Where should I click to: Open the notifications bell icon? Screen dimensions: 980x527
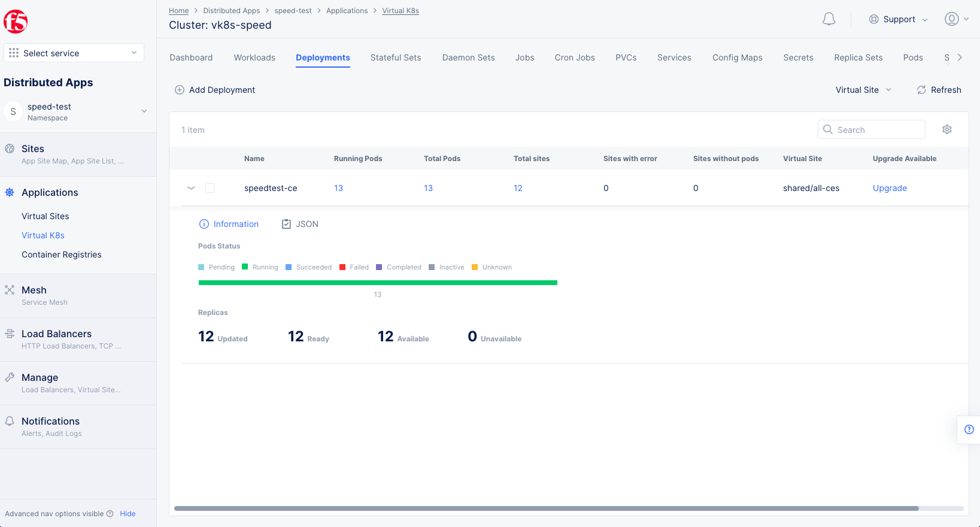click(x=829, y=19)
